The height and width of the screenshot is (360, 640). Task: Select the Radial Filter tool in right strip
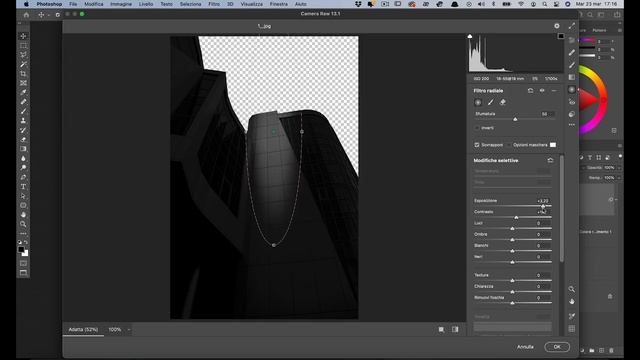coord(571,89)
